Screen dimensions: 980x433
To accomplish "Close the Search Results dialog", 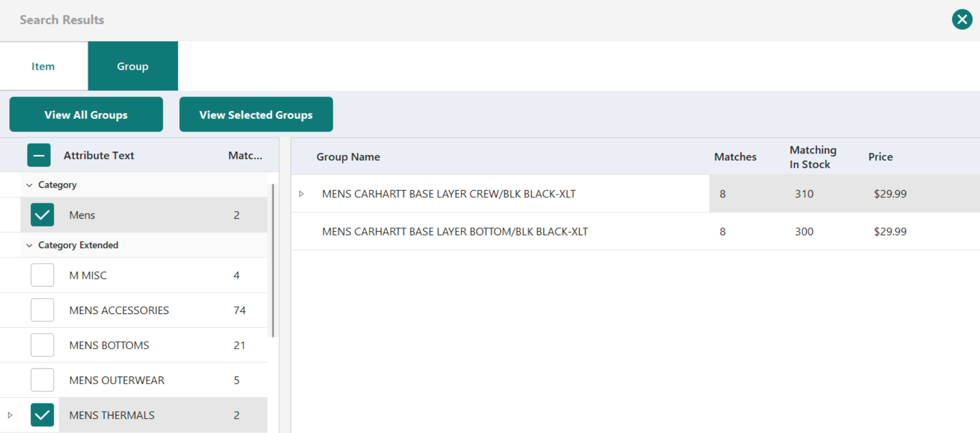I will coord(962,20).
